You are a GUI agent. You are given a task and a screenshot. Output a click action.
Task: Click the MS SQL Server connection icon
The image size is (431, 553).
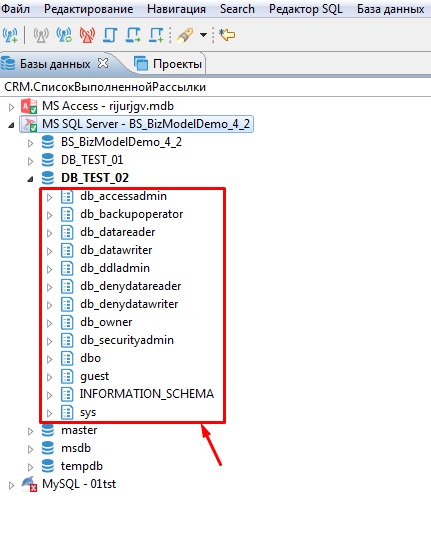tap(29, 124)
